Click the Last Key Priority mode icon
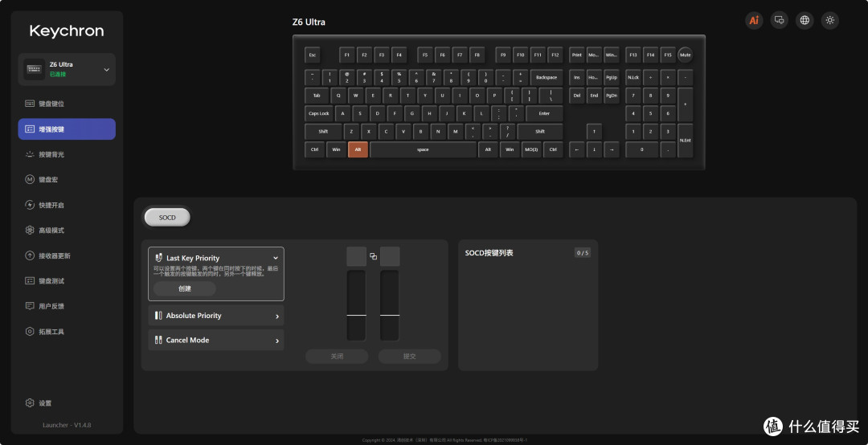Image resolution: width=868 pixels, height=445 pixels. 158,258
